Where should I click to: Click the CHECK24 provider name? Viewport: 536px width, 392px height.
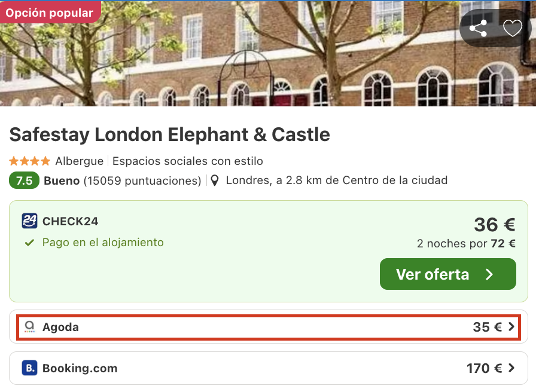coord(71,221)
